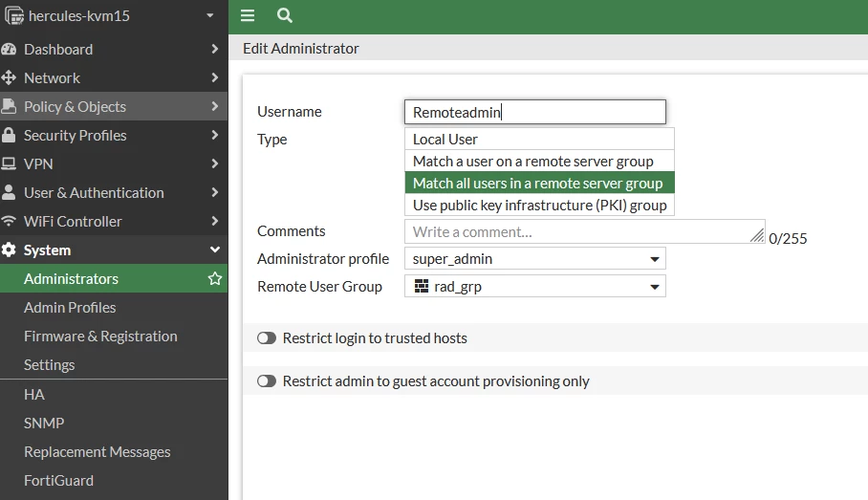The height and width of the screenshot is (500, 868).
Task: Expand the Security Profiles chevron
Action: click(x=215, y=135)
